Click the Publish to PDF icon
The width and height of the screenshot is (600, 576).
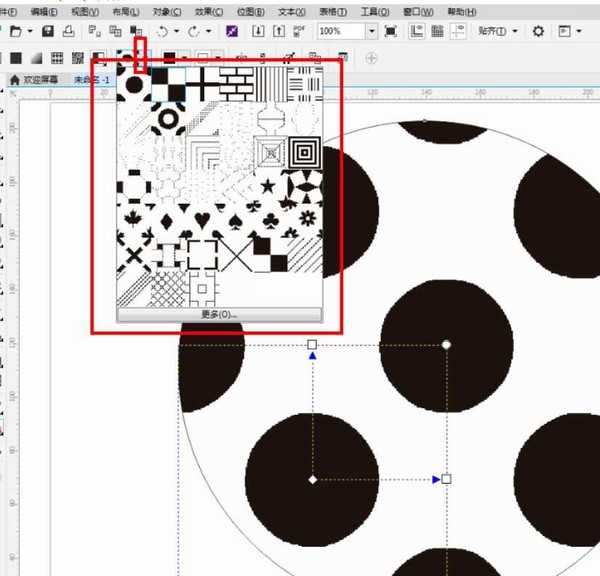[x=299, y=32]
